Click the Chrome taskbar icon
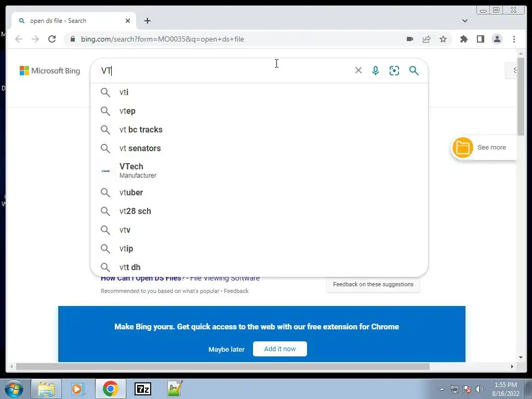This screenshot has width=532, height=399. 110,389
